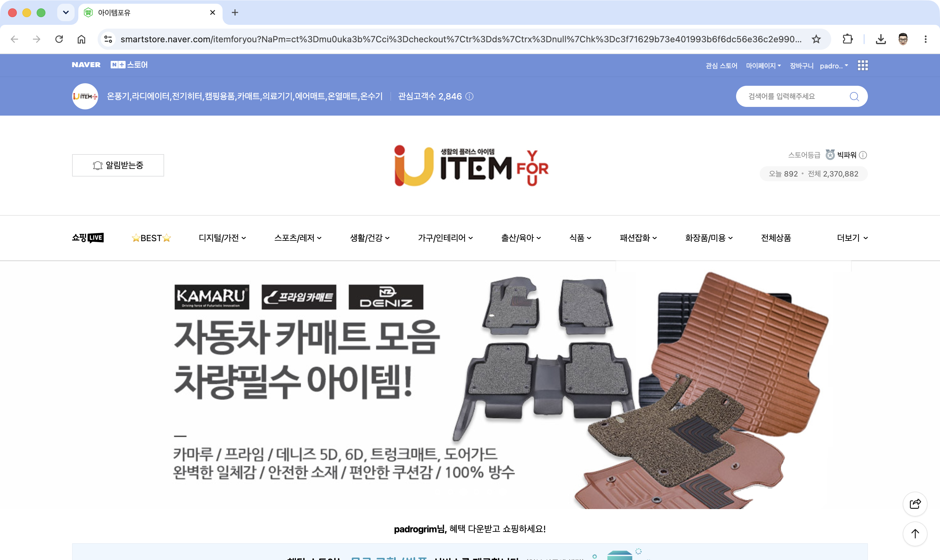Expand the 화장품/미용 category menu
Image resolution: width=940 pixels, height=560 pixels.
click(x=709, y=238)
